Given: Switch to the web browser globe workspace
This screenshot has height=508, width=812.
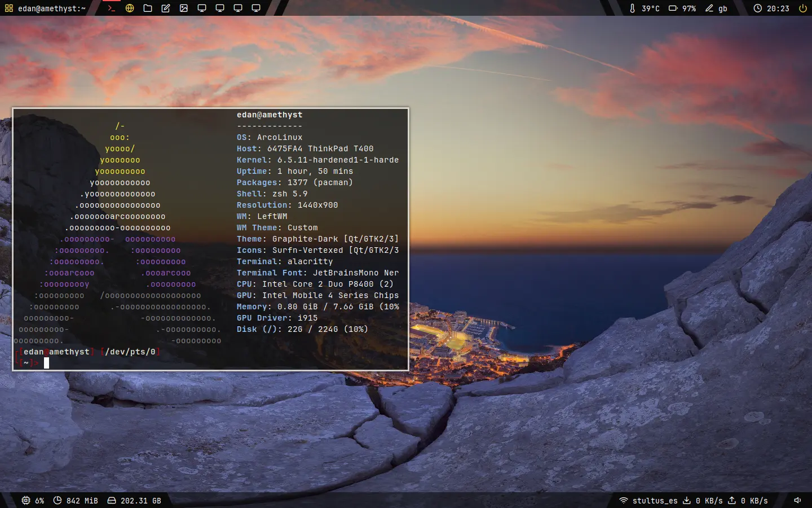Looking at the screenshot, I should [x=130, y=8].
